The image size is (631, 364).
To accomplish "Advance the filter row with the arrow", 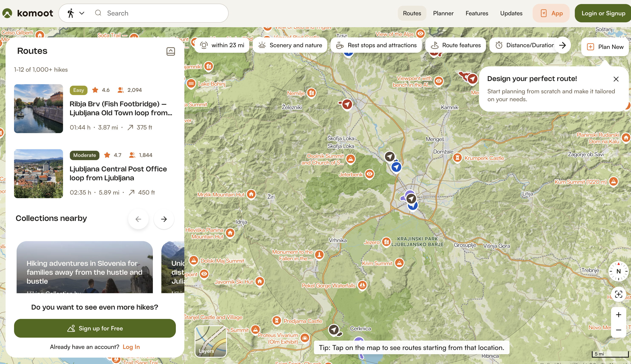I will tap(562, 45).
